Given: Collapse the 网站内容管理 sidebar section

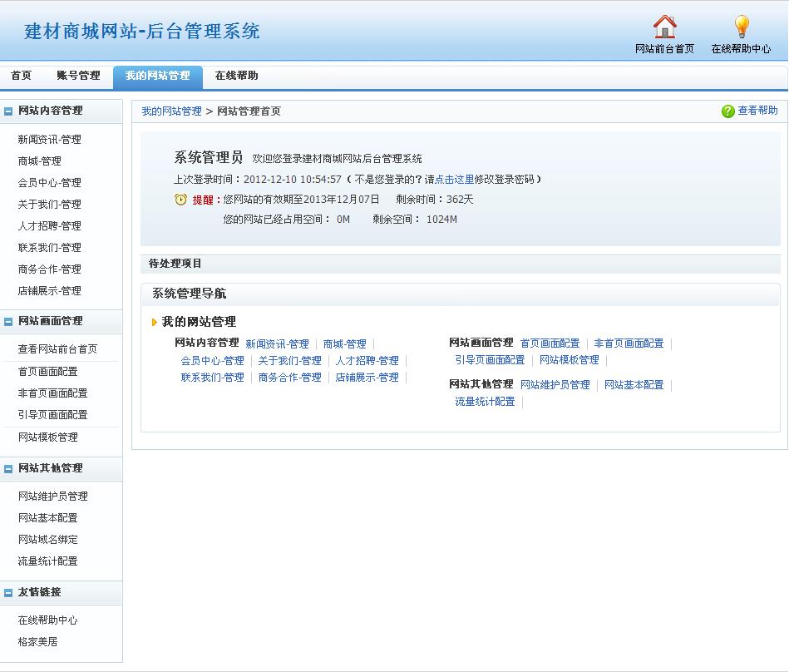Looking at the screenshot, I should 8,111.
